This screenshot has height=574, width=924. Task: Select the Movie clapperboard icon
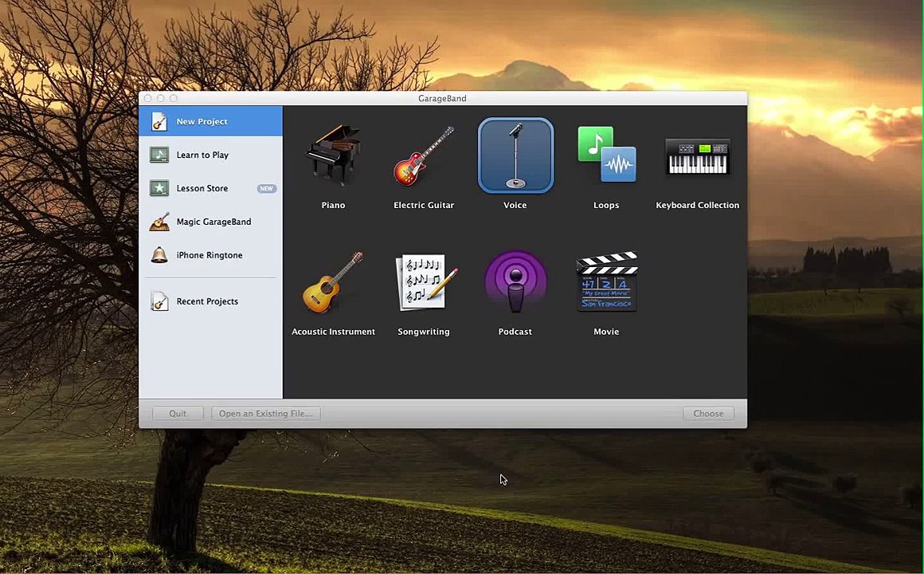pos(607,281)
